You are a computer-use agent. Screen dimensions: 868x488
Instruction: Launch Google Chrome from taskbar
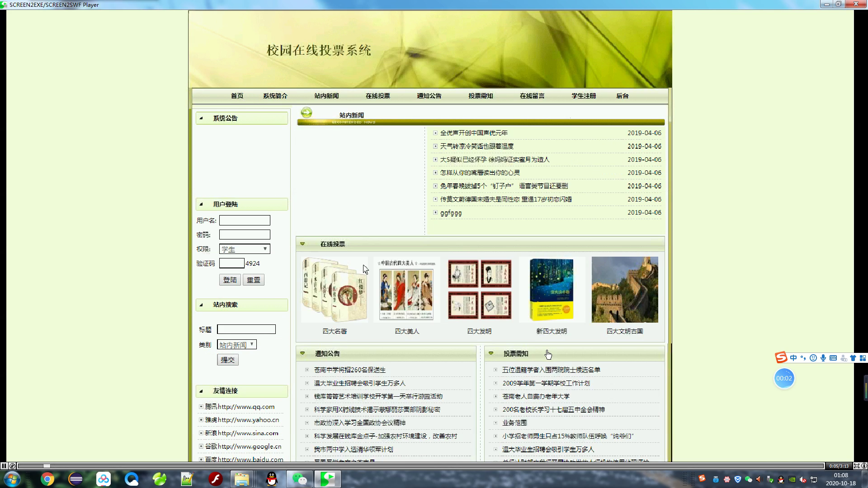47,479
